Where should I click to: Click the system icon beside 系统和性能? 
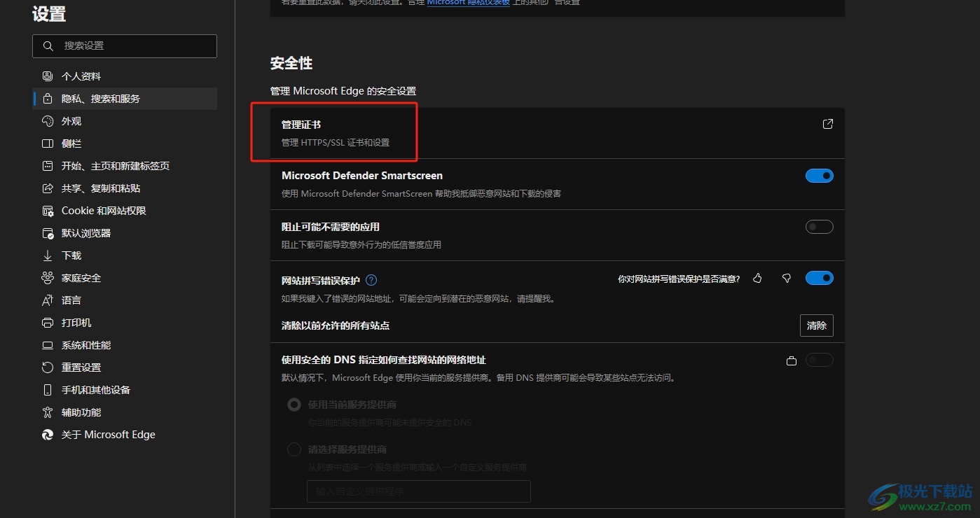point(48,345)
